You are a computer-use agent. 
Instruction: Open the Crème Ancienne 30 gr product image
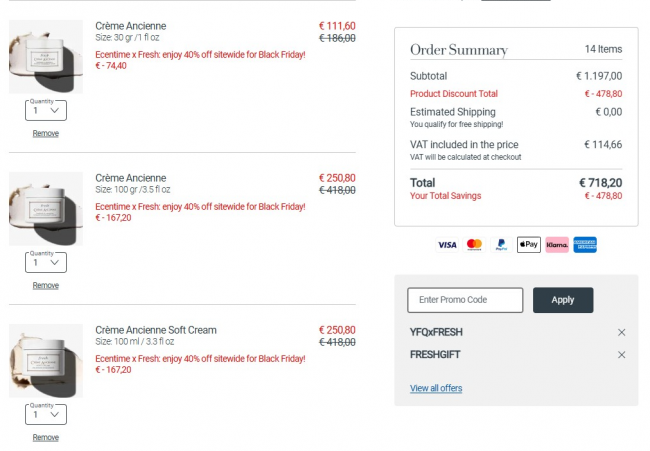pyautogui.click(x=46, y=57)
